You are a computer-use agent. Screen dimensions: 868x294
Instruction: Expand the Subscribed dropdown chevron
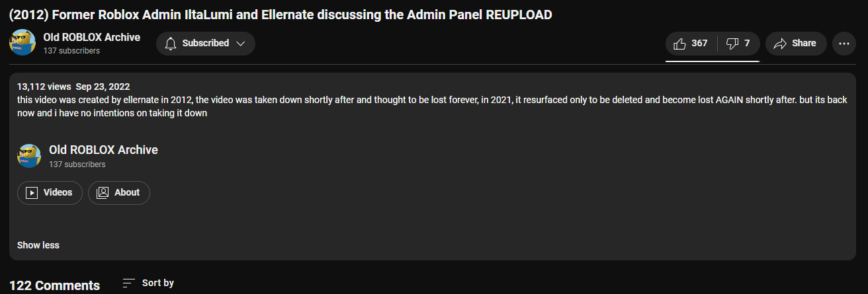click(x=240, y=44)
